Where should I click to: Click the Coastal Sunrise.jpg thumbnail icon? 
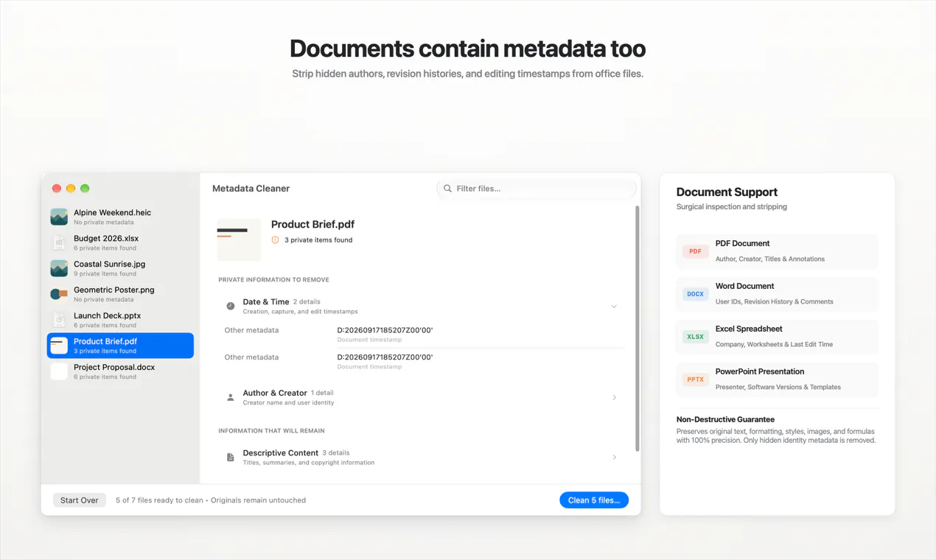[59, 268]
